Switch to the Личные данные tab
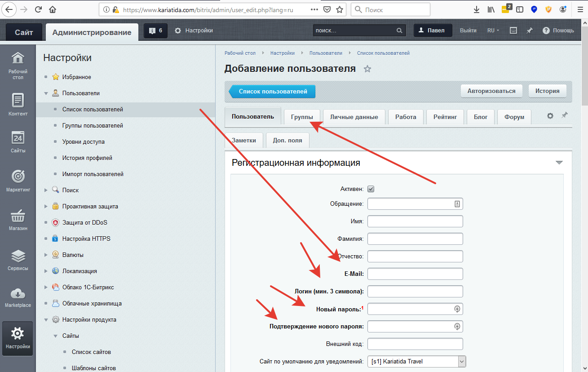 coord(354,117)
